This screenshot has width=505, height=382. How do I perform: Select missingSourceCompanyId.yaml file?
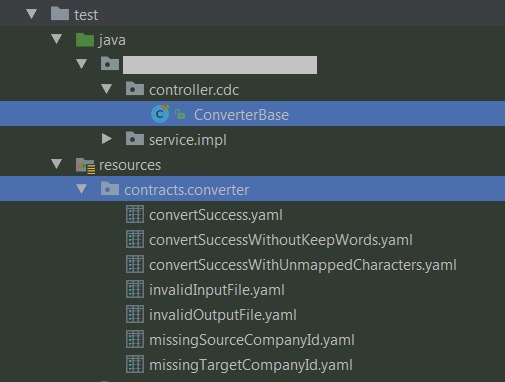click(252, 340)
